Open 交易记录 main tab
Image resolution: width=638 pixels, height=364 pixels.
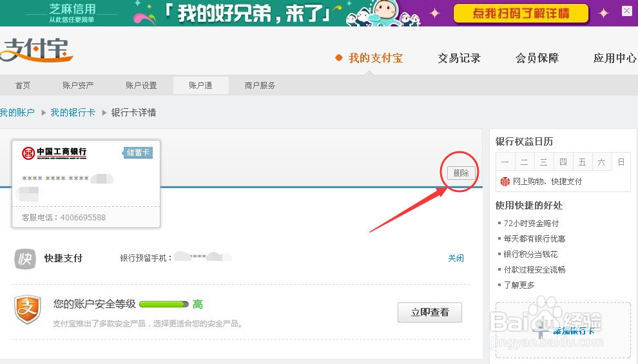459,58
